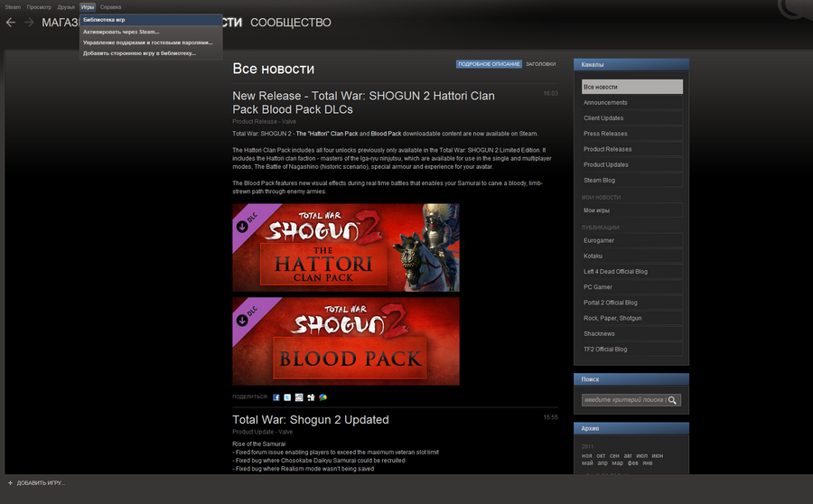Follow the bold Hattori Clan Pack text link
The image size is (813, 504).
[327, 134]
